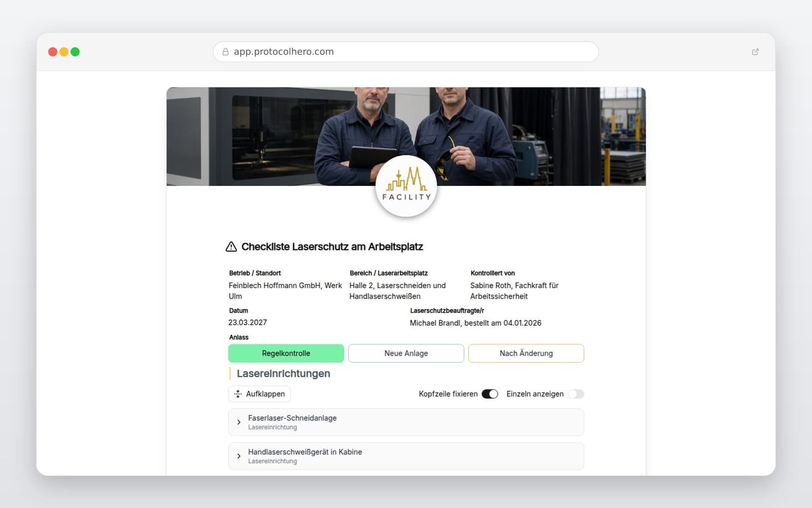Click the external link icon in browser bar
This screenshot has width=812, height=508.
[x=755, y=52]
